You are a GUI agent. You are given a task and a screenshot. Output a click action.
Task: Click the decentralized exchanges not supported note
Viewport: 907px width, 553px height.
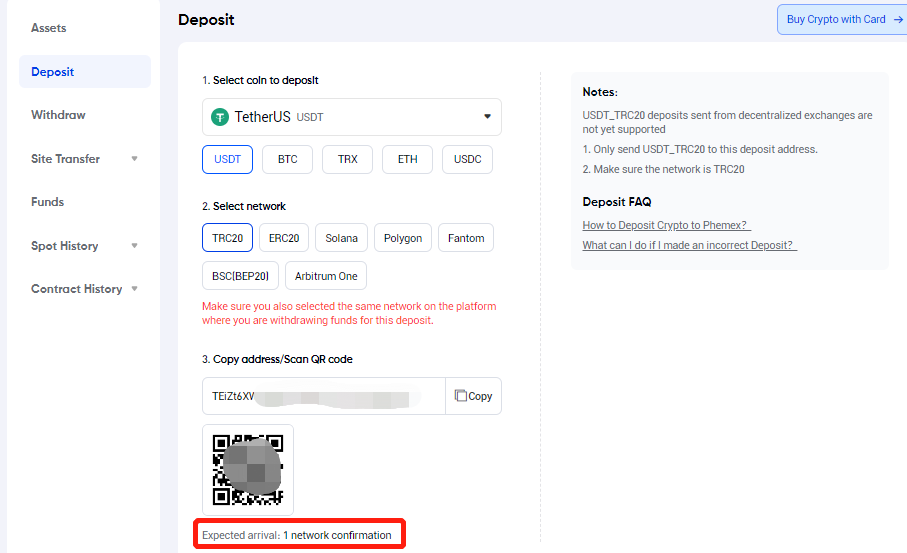(727, 122)
